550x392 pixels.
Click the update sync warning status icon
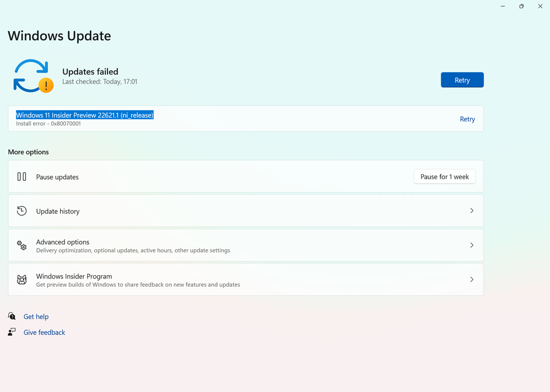[x=33, y=76]
